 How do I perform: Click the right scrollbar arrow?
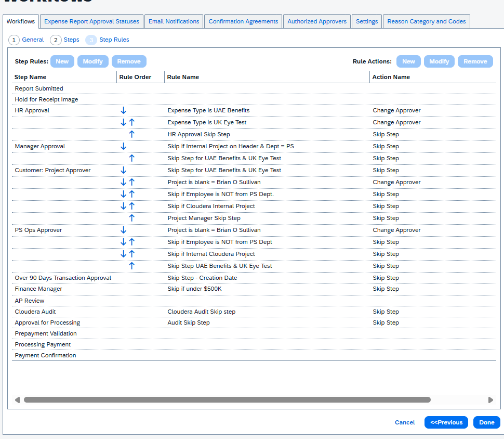(x=490, y=400)
